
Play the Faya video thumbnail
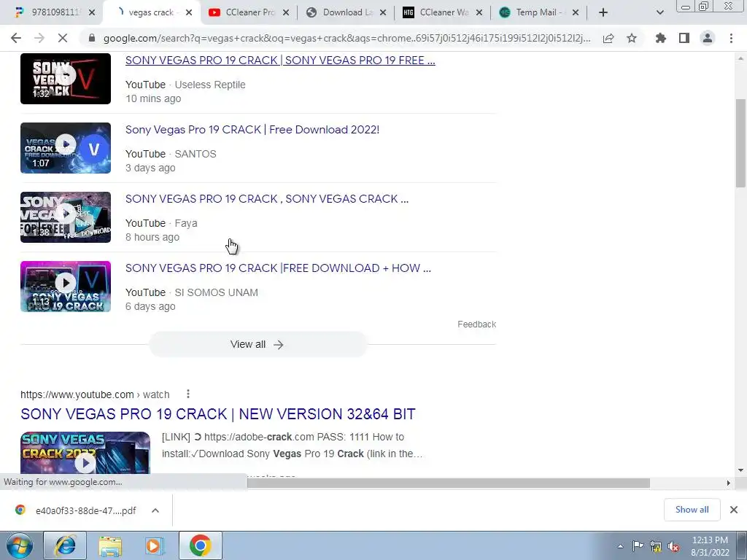[x=66, y=217]
